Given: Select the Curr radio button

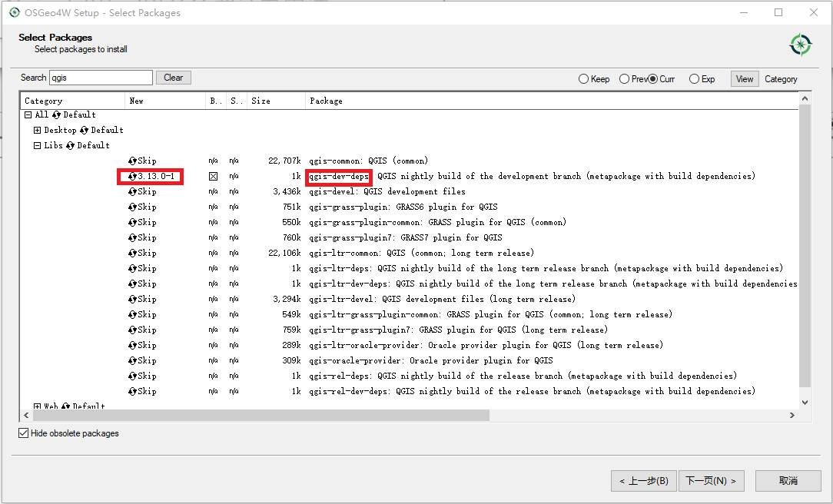Looking at the screenshot, I should 653,79.
